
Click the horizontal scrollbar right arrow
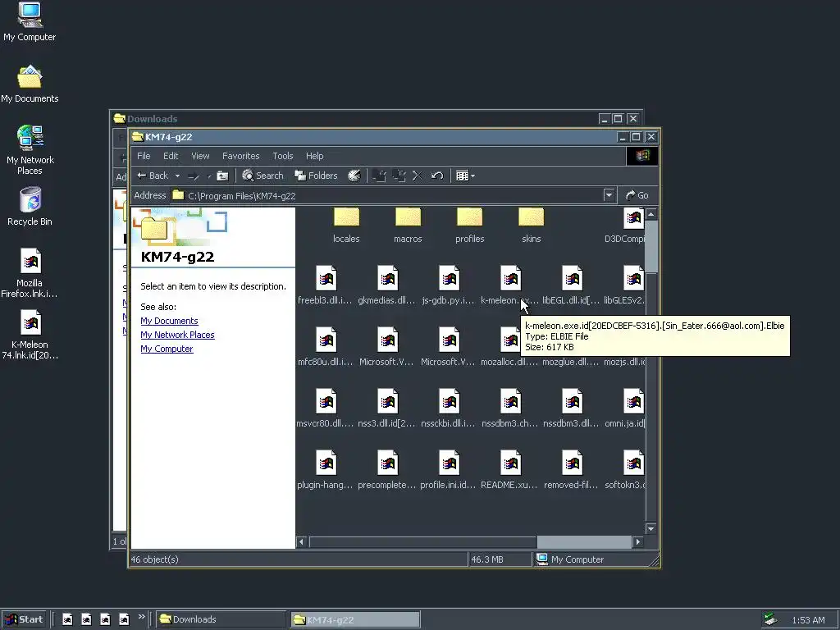637,542
